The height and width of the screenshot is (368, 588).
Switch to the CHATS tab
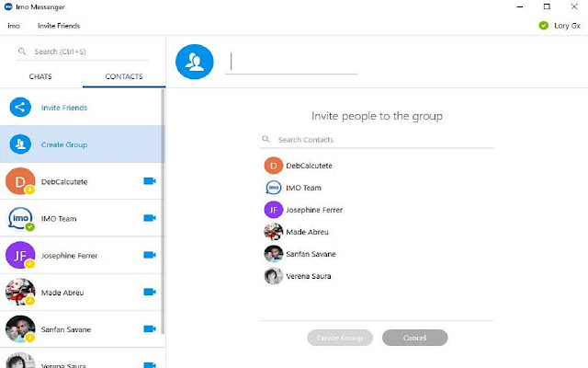coord(40,76)
